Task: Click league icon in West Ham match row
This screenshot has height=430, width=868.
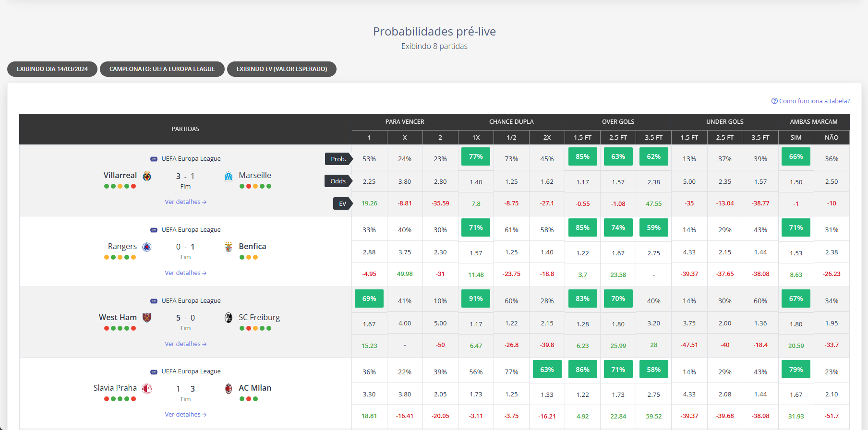Action: [x=154, y=301]
